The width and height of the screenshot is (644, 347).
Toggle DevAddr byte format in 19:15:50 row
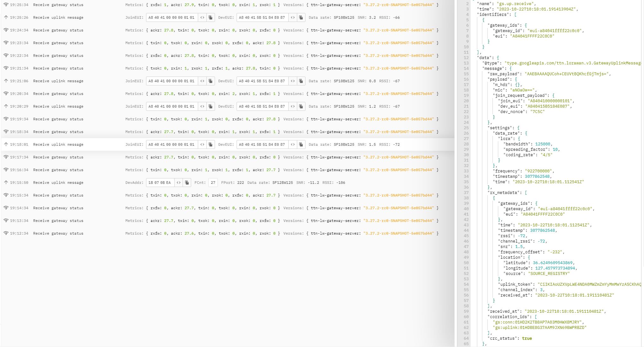(x=178, y=183)
